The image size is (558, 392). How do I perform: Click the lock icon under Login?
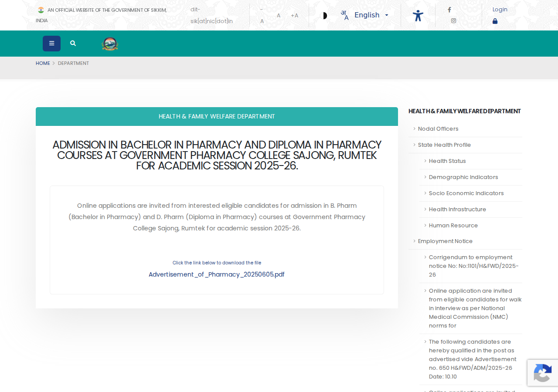tap(495, 21)
